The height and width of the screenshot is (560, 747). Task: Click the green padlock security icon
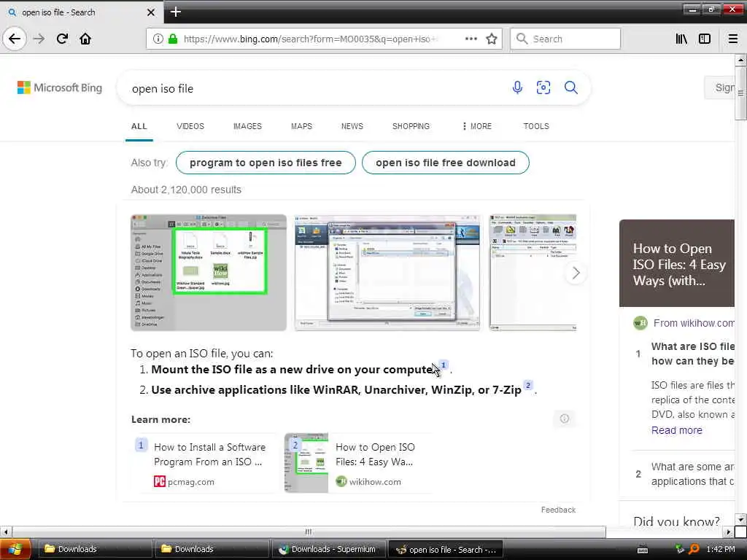173,39
